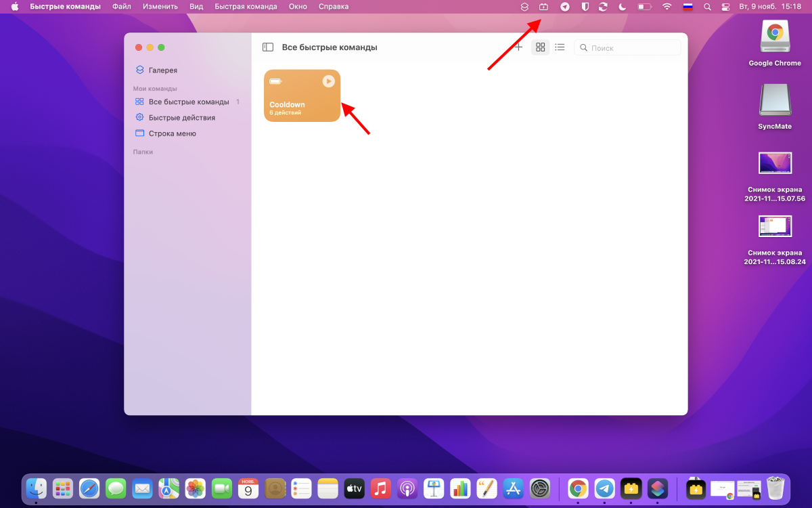The image size is (812, 508).
Task: Open Spotlight search magnifier icon
Action: pos(707,6)
